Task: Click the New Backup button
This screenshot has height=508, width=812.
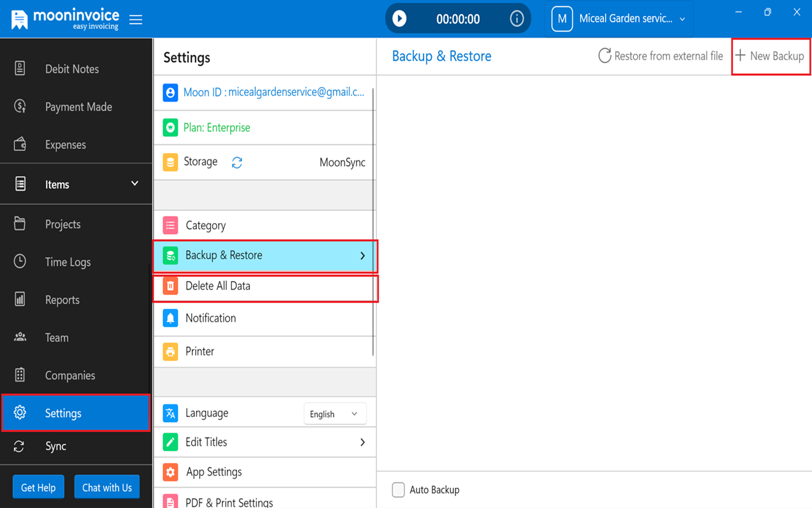Action: 771,56
